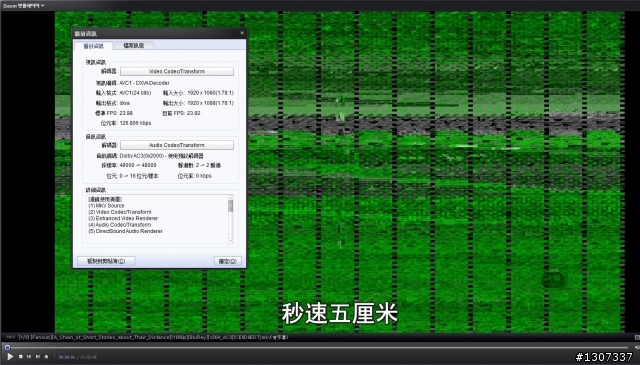
Task: Click the 'AVC1 - DXVA Decoder' codec text
Action: [144, 83]
